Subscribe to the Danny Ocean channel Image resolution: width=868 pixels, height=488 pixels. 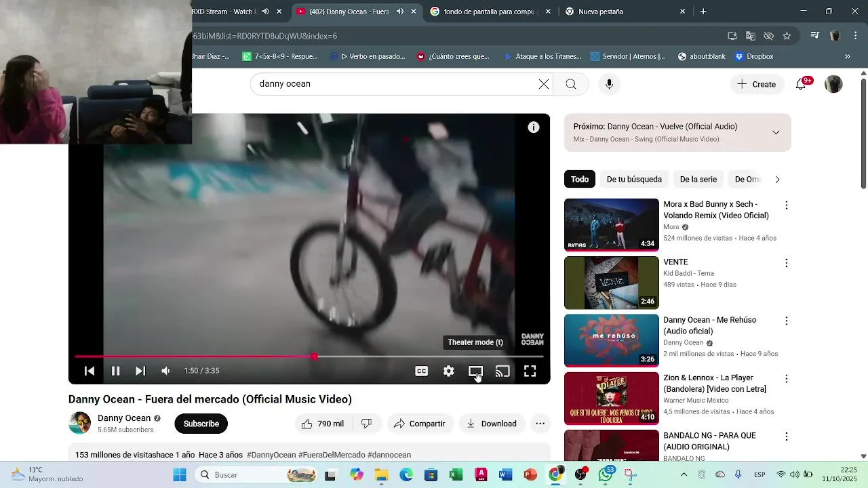coord(201,424)
